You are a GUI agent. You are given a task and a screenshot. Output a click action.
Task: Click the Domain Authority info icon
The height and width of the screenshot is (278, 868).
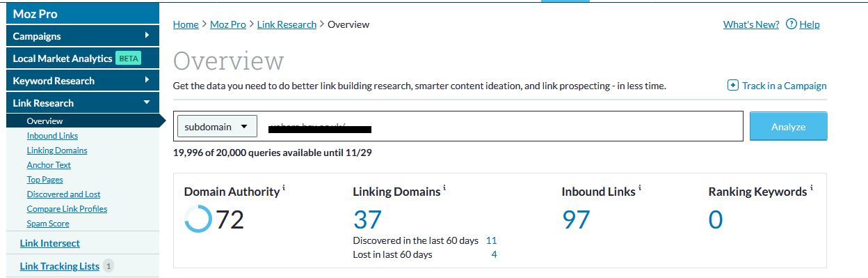pos(284,188)
